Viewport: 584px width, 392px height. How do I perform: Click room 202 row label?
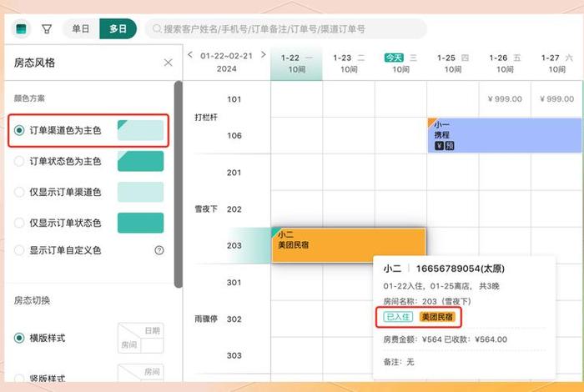(x=234, y=209)
